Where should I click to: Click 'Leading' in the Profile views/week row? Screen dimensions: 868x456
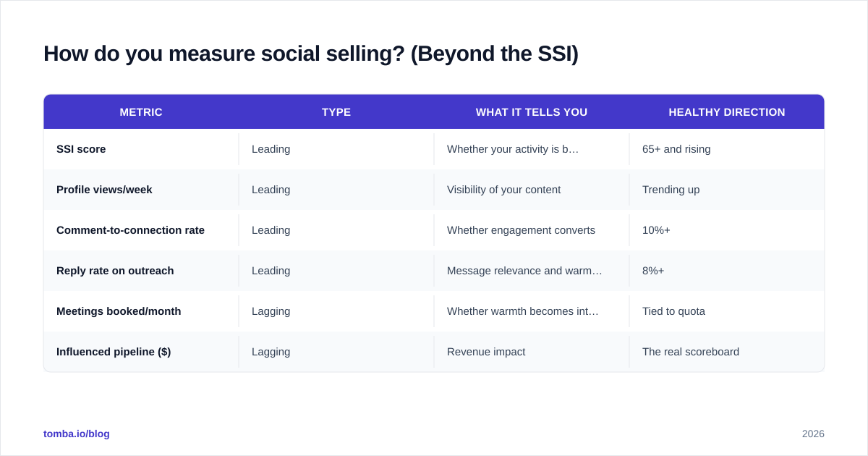point(271,190)
